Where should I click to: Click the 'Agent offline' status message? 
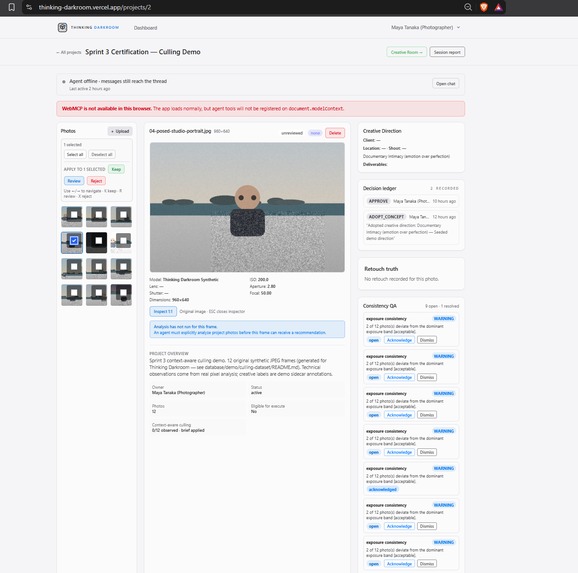[118, 81]
